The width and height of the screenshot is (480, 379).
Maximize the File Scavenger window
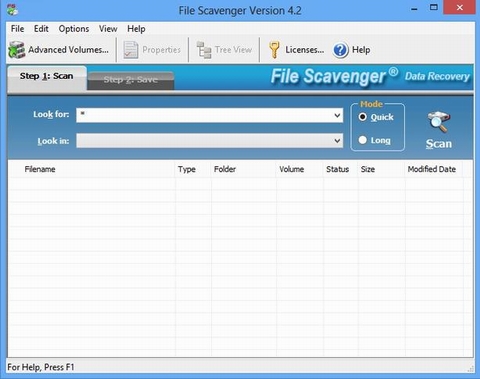pos(434,8)
